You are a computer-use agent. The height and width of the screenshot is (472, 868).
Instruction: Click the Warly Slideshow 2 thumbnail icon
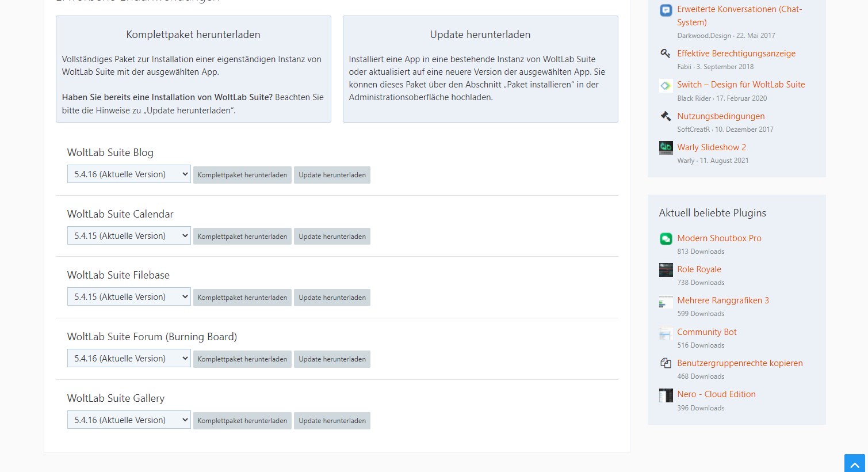[x=666, y=148]
